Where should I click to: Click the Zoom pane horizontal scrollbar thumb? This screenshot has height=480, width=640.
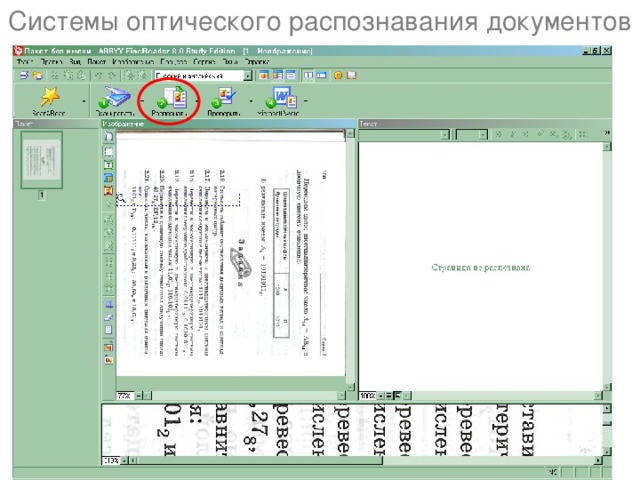tap(260, 460)
